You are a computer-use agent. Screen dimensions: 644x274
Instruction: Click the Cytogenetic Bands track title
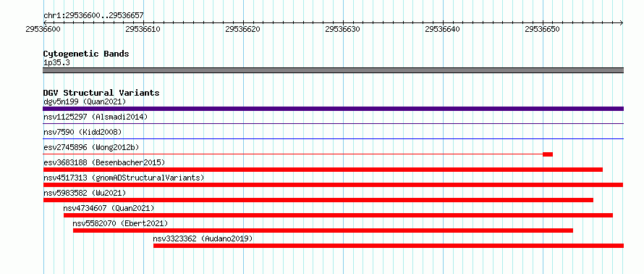86,54
